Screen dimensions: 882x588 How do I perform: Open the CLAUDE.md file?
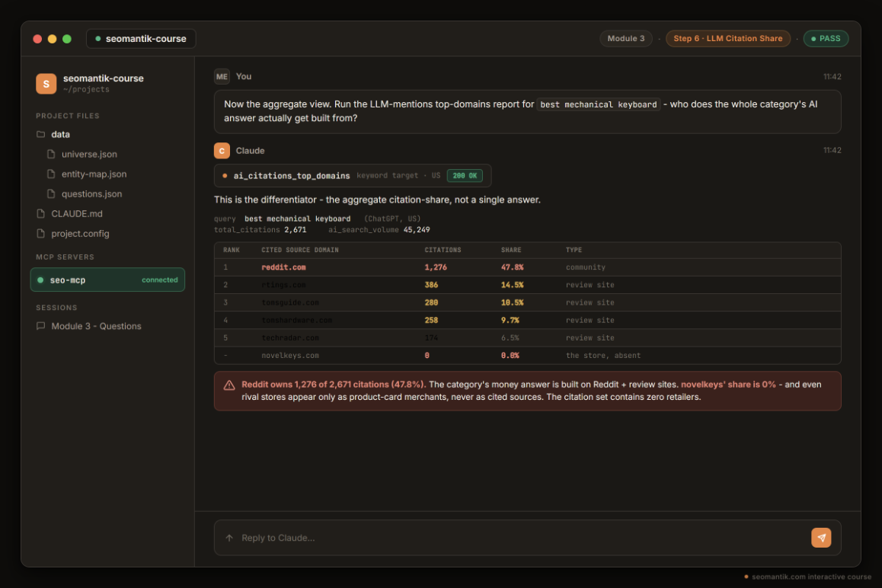76,214
